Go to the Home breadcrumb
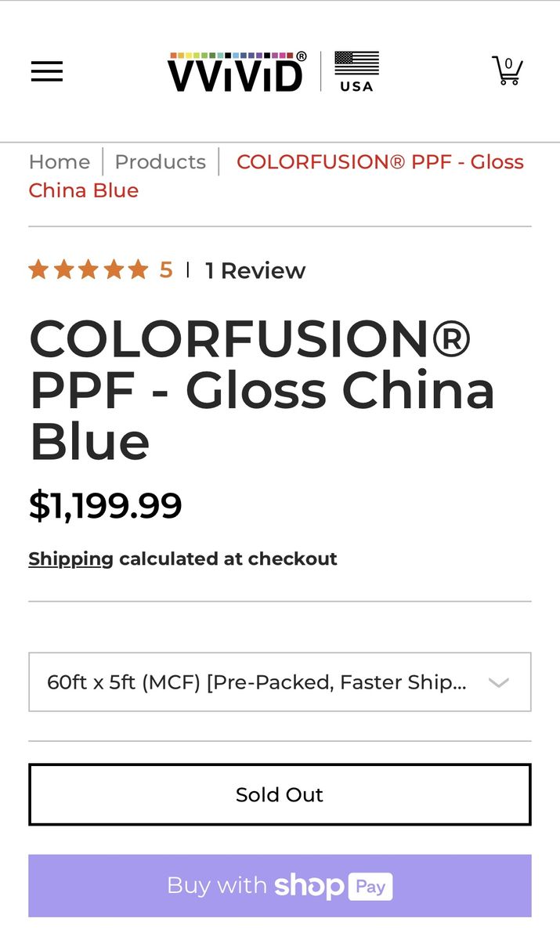The height and width of the screenshot is (940, 560). tap(60, 162)
